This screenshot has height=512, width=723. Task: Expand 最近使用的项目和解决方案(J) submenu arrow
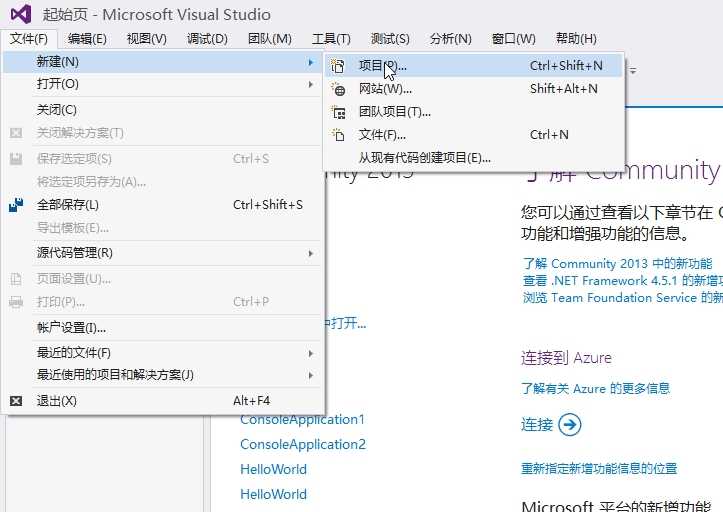[311, 375]
